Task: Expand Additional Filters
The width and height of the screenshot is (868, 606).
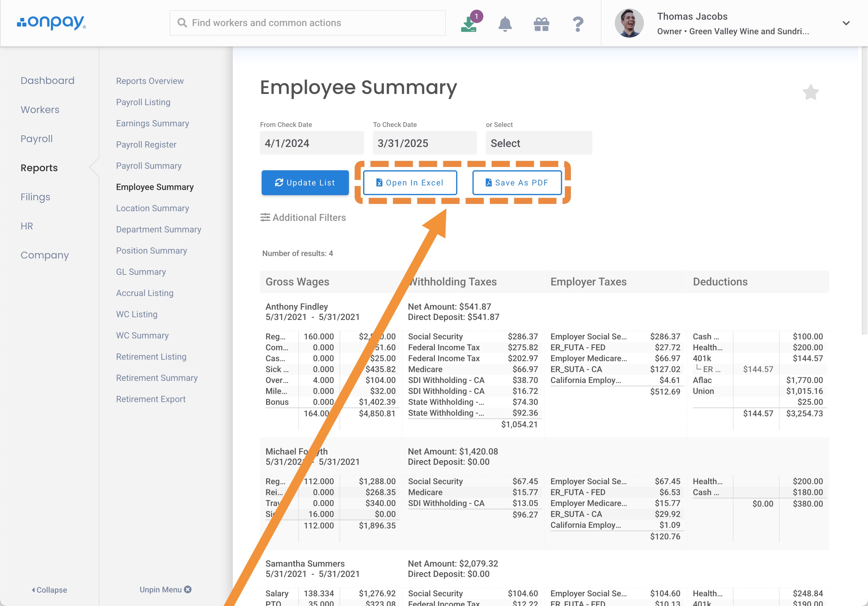Action: point(303,218)
